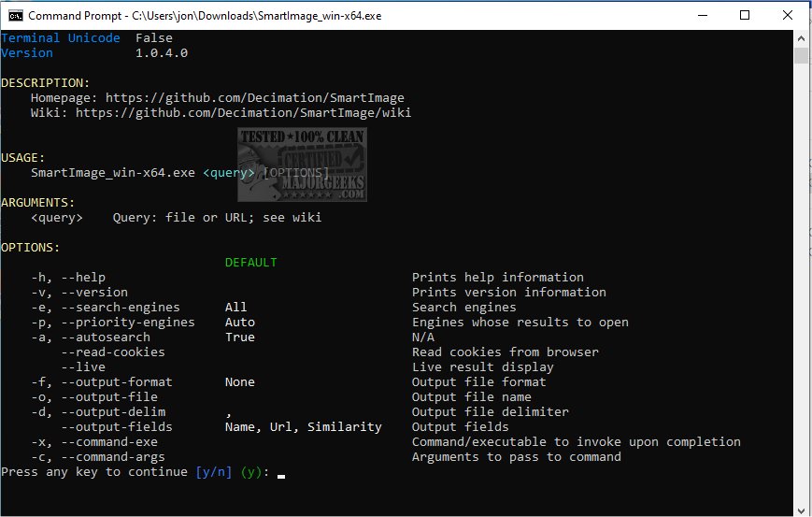Click the SmartImage wiki GitHub URL

pyautogui.click(x=243, y=113)
